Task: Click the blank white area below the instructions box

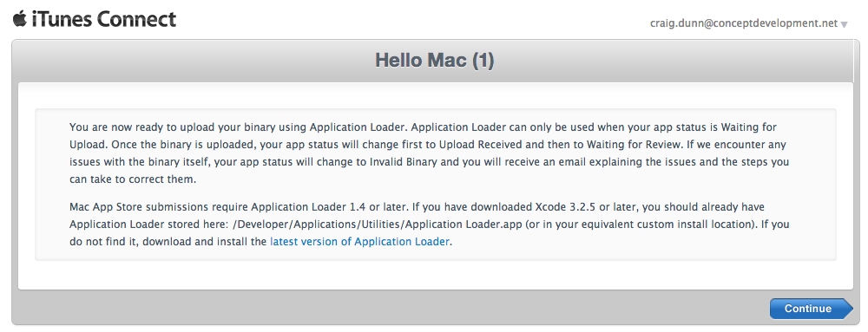Action: tap(435, 275)
